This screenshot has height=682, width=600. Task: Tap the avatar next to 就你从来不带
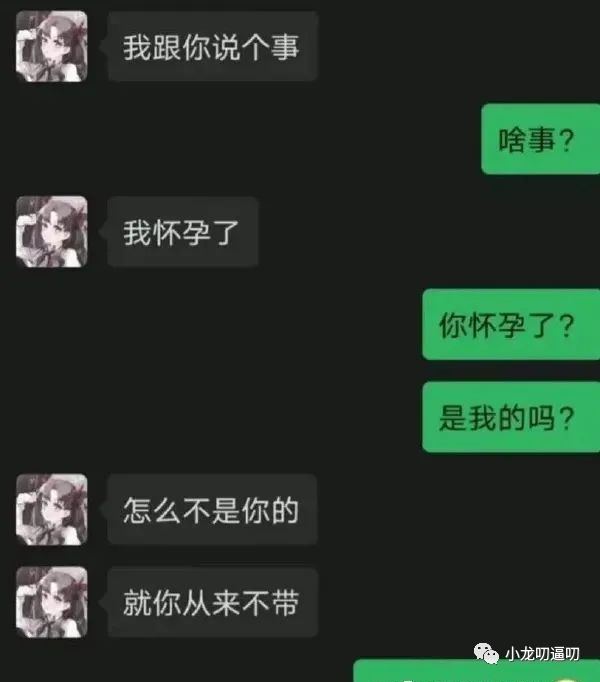point(52,602)
